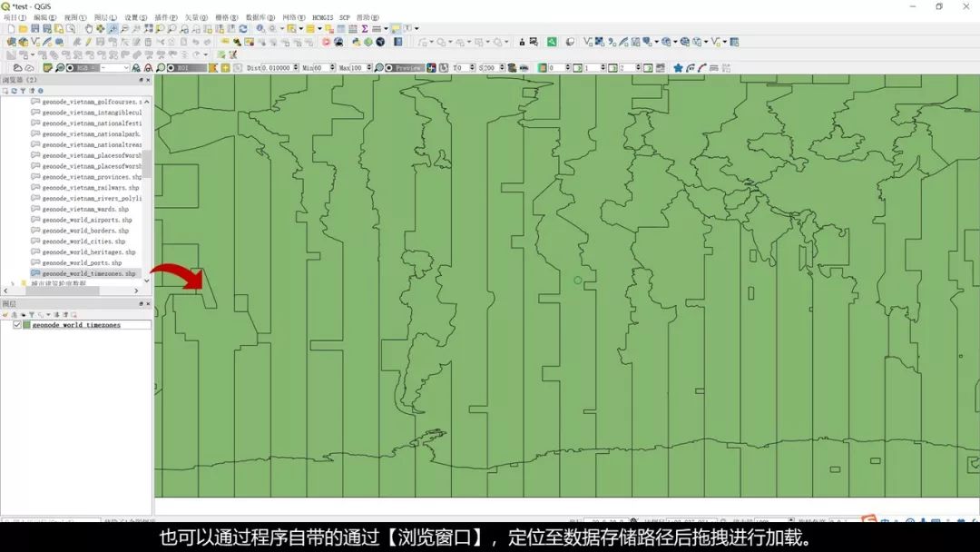Click the SCP yellow plus ROI icon
The height and width of the screenshot is (552, 980).
(226, 67)
